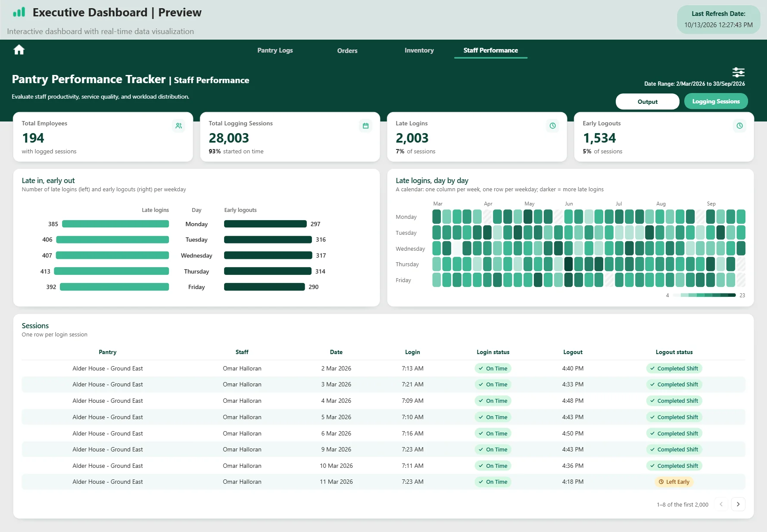Open the filter sliders icon
This screenshot has width=767, height=532.
point(738,72)
